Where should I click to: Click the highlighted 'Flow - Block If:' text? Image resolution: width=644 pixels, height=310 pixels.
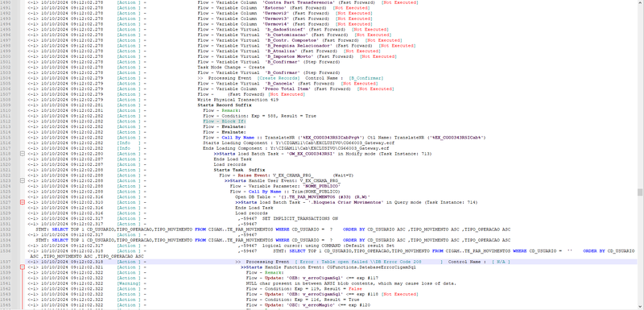click(x=225, y=122)
